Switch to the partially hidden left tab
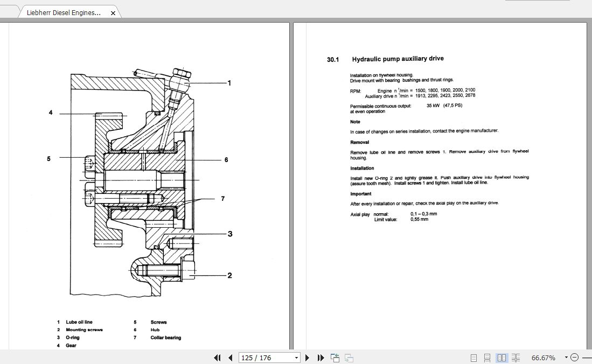 click(x=8, y=11)
